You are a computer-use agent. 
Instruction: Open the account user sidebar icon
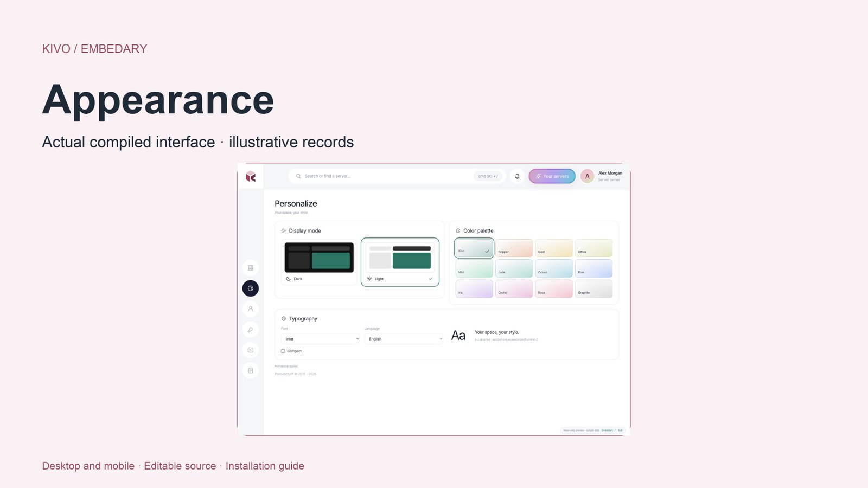251,309
